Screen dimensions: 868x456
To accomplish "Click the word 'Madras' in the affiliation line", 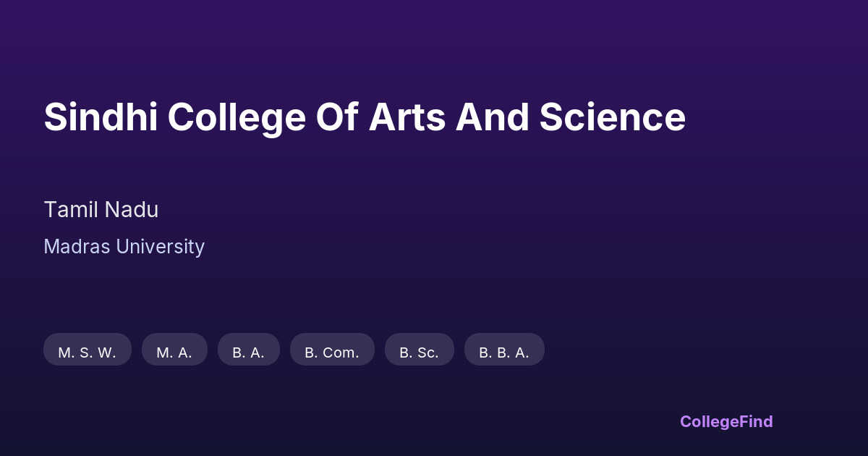I will coord(77,247).
